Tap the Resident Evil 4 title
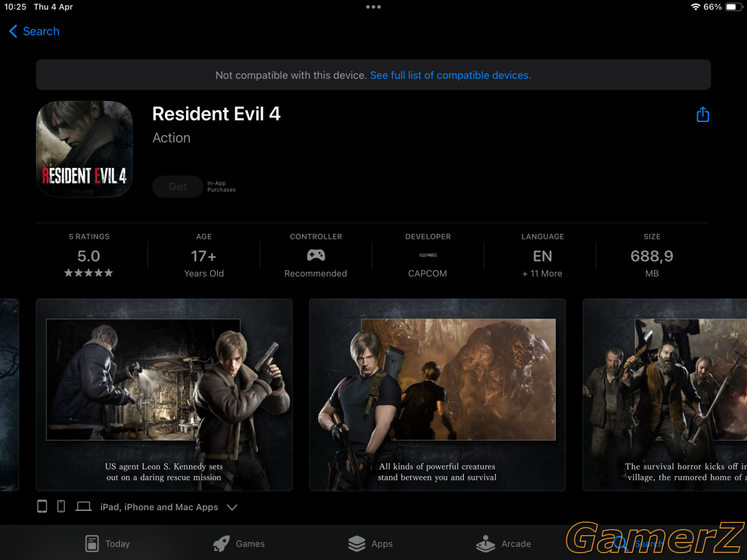This screenshot has height=560, width=747. tap(216, 114)
